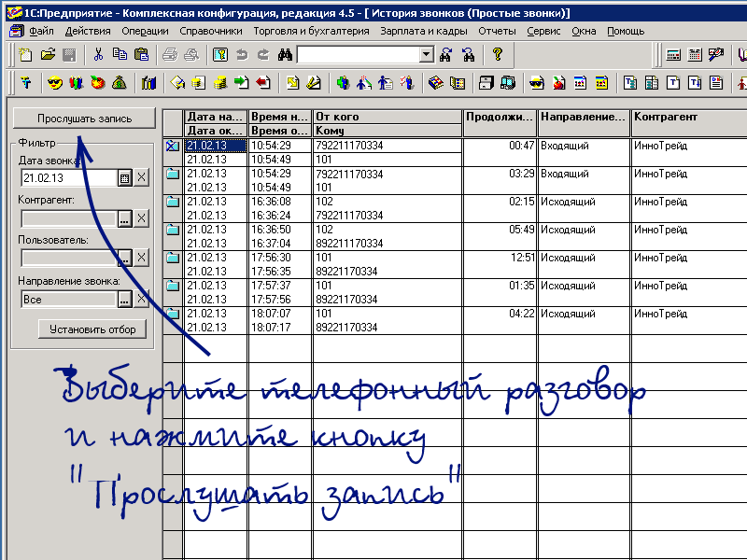
Task: Click the find-previous binoculars icon
Action: coord(469,55)
